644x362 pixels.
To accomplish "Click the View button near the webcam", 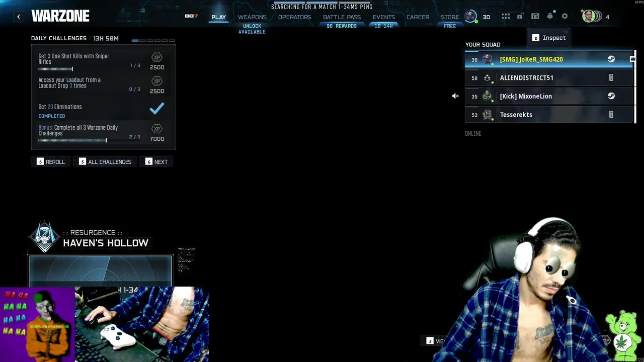I will click(x=436, y=341).
